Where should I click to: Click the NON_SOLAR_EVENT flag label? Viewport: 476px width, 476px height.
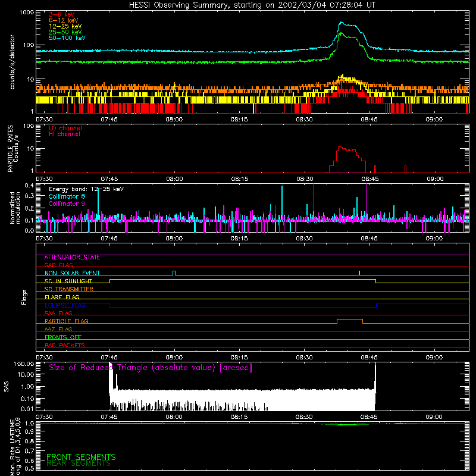pyautogui.click(x=72, y=273)
